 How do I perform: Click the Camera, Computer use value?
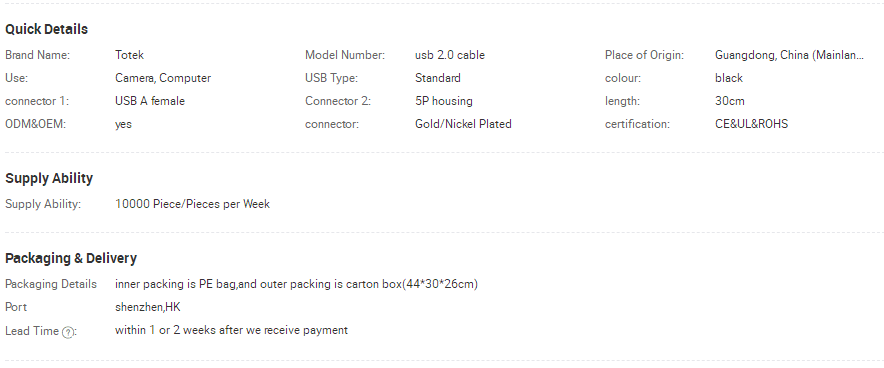(x=163, y=78)
